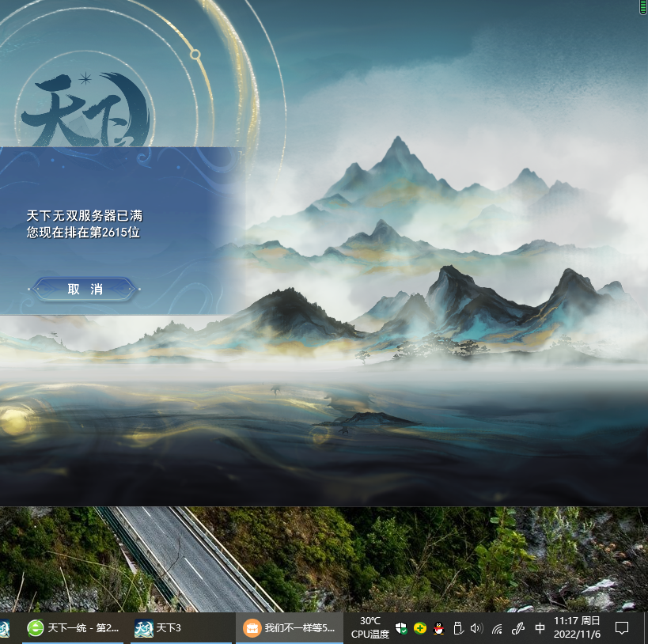Click the partially visible 天下 icon on the taskbar
The width and height of the screenshot is (648, 644).
tap(5, 628)
